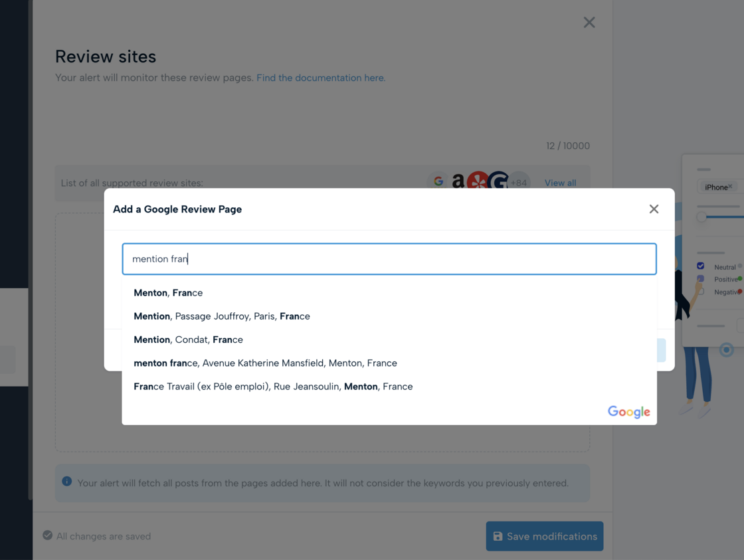Click View all supported review sites
This screenshot has width=744, height=560.
click(x=560, y=183)
